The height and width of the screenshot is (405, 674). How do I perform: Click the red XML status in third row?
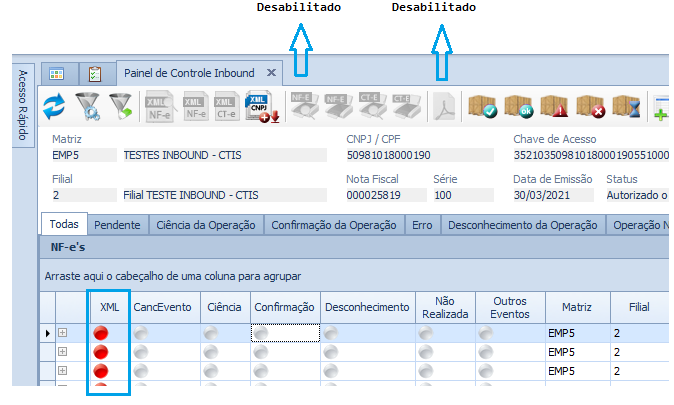pyautogui.click(x=101, y=371)
